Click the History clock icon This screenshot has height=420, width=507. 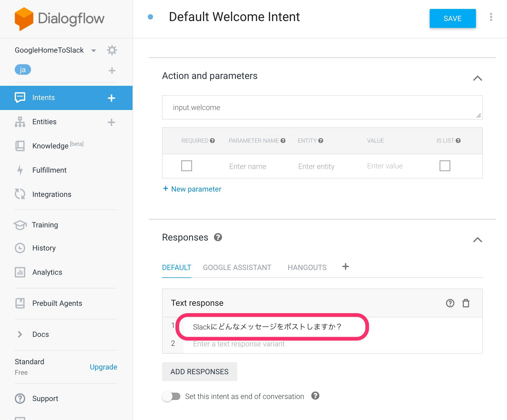tap(20, 248)
